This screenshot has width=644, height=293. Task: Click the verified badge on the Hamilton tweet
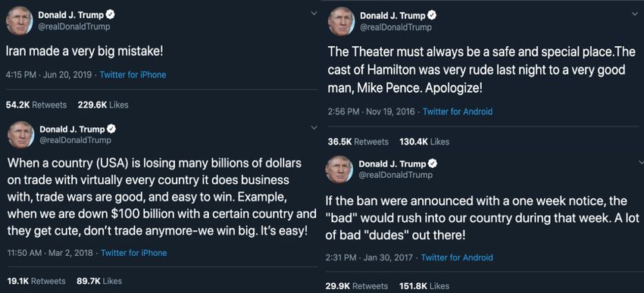432,16
